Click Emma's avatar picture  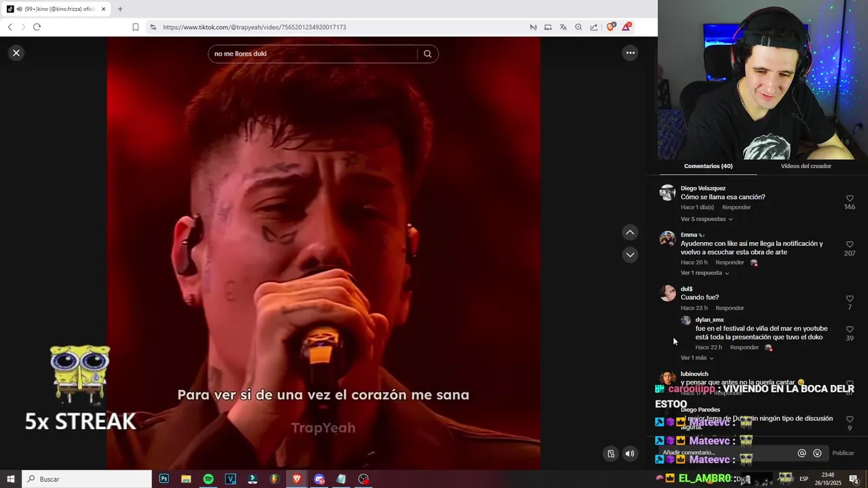(668, 239)
